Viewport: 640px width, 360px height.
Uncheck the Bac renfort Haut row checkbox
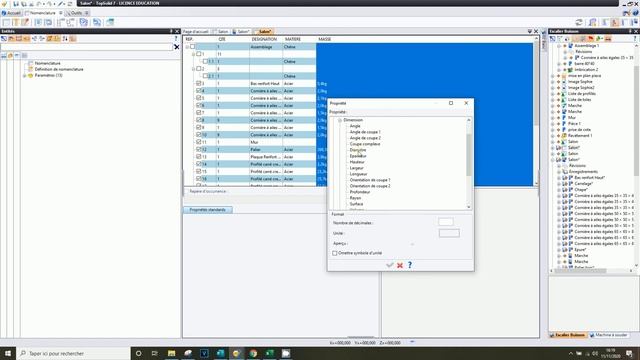(x=198, y=83)
